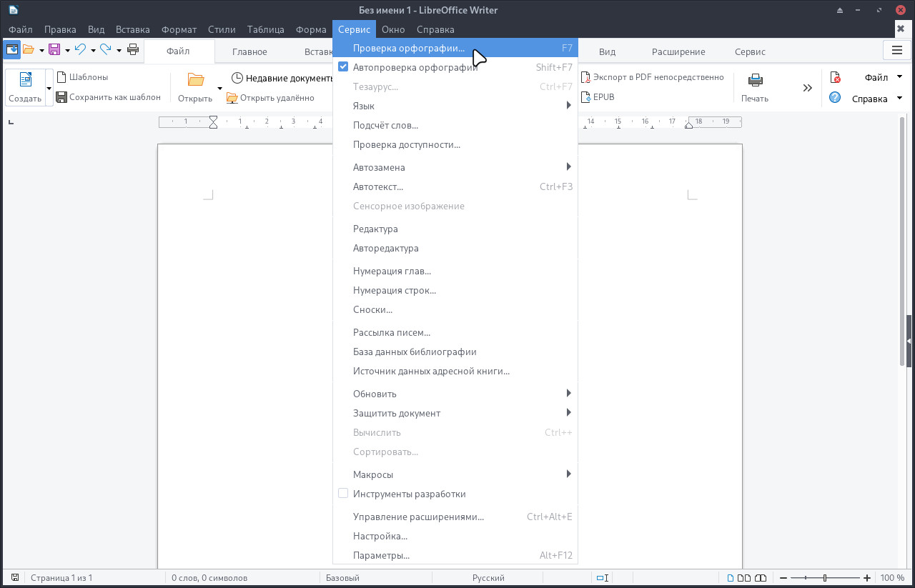Click the menubar toggle icon in quick toolbar

tap(12, 50)
